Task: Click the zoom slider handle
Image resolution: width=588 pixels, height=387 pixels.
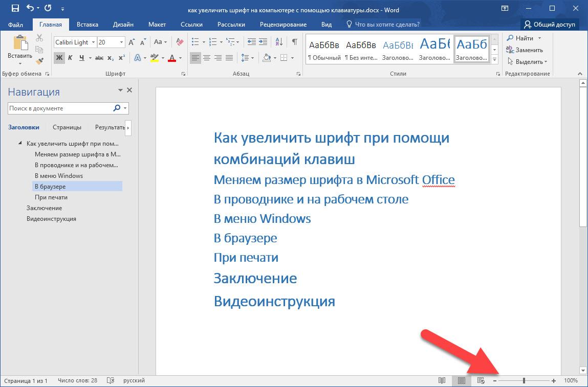Action: click(x=524, y=381)
